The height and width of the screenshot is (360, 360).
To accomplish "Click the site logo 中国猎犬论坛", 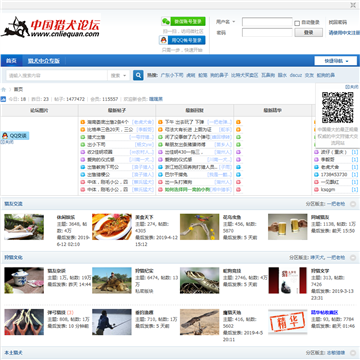I will 51,27.
